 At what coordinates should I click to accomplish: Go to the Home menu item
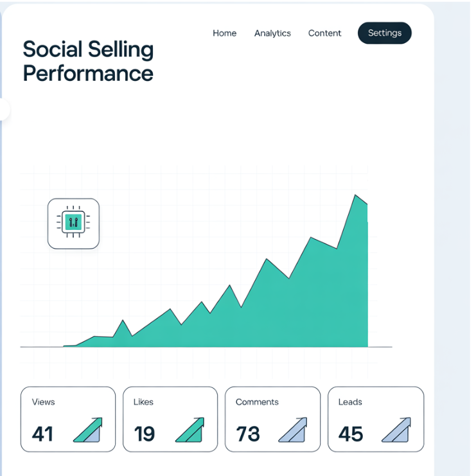pyautogui.click(x=225, y=33)
